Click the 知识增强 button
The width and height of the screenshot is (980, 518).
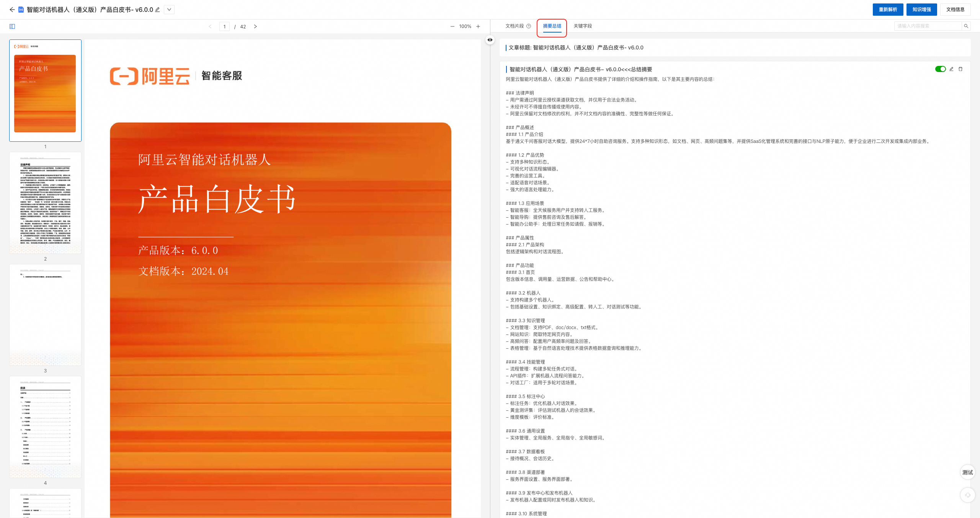921,10
